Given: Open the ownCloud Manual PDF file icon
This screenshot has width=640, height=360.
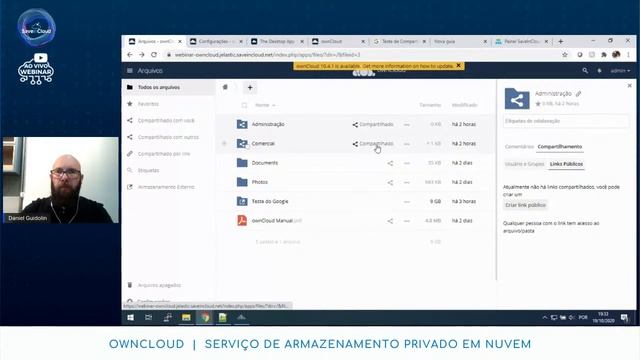Looking at the screenshot, I should click(x=242, y=220).
